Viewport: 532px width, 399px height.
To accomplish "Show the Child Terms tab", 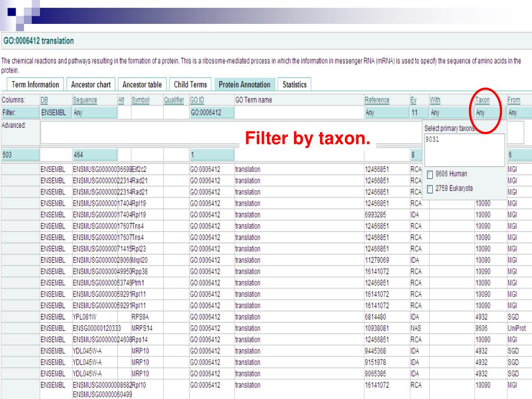I will [x=190, y=85].
